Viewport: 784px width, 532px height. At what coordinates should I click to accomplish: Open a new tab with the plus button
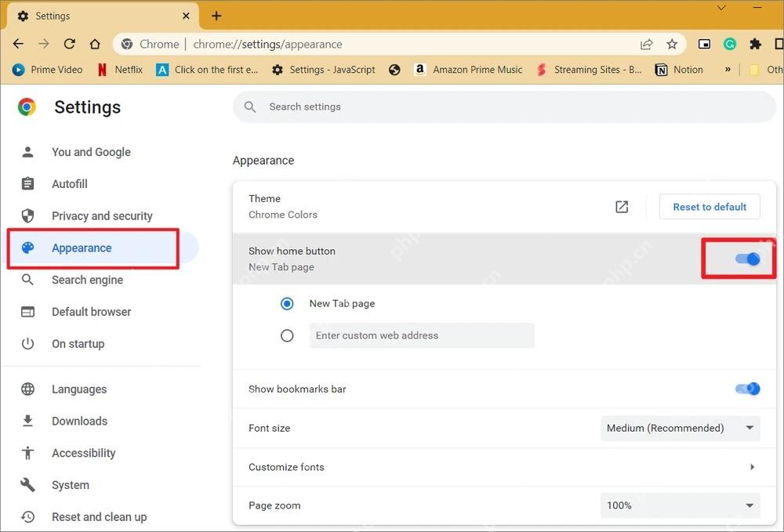(x=216, y=16)
